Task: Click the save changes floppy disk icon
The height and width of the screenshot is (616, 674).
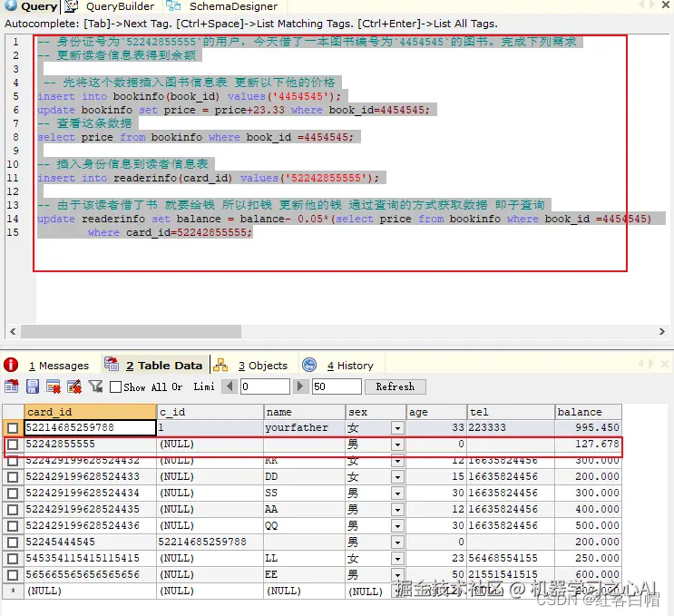Action: coord(33,386)
